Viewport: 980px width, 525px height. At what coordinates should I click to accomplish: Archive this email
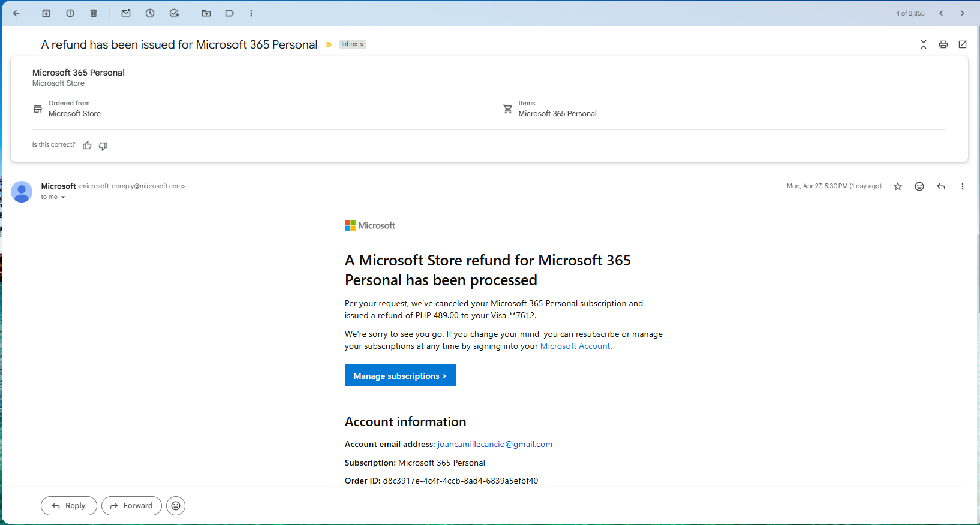[x=46, y=13]
